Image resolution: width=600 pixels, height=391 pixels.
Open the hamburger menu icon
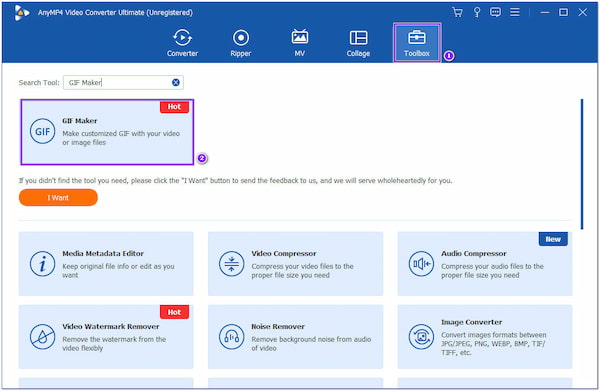(x=515, y=12)
